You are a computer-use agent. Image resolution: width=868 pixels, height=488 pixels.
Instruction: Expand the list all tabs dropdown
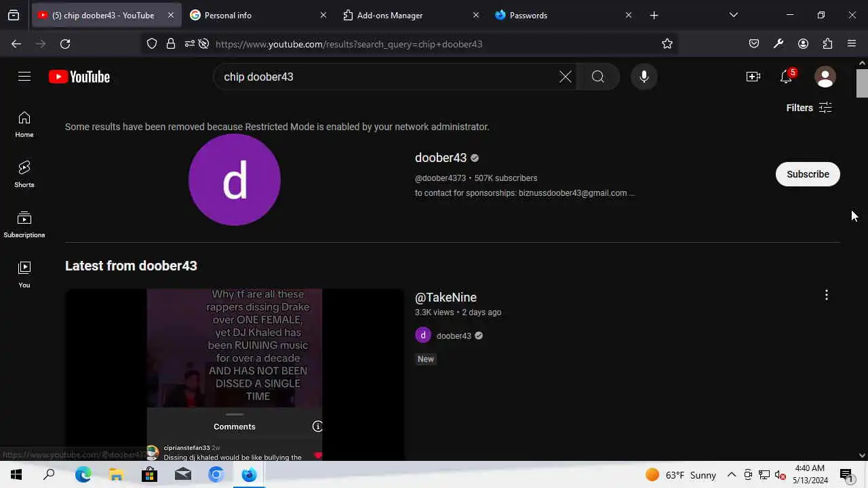pyautogui.click(x=733, y=15)
